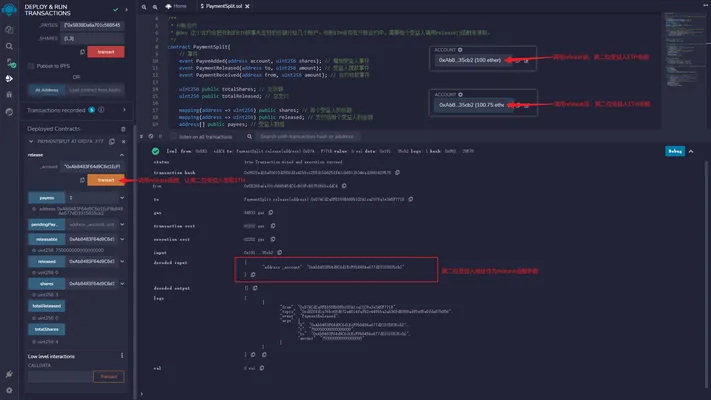
Task: Click the Load contract from Address field
Action: click(x=95, y=90)
